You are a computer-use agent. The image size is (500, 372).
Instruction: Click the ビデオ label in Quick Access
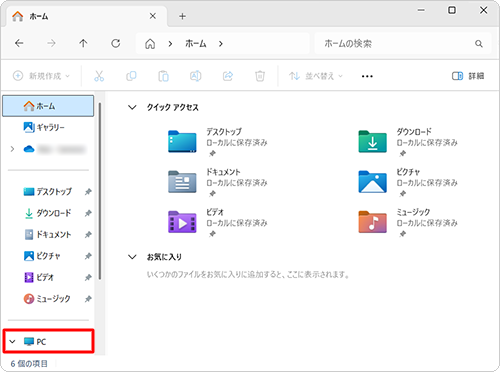(x=215, y=212)
